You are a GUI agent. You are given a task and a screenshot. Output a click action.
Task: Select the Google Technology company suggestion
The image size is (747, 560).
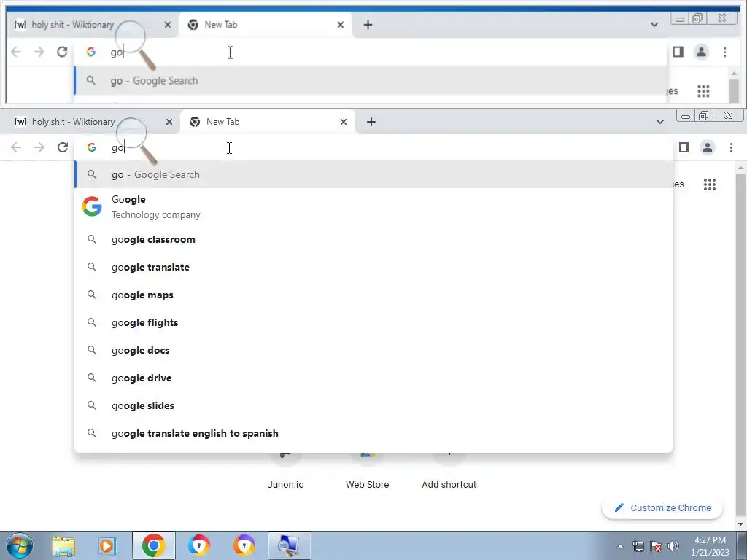[373, 206]
